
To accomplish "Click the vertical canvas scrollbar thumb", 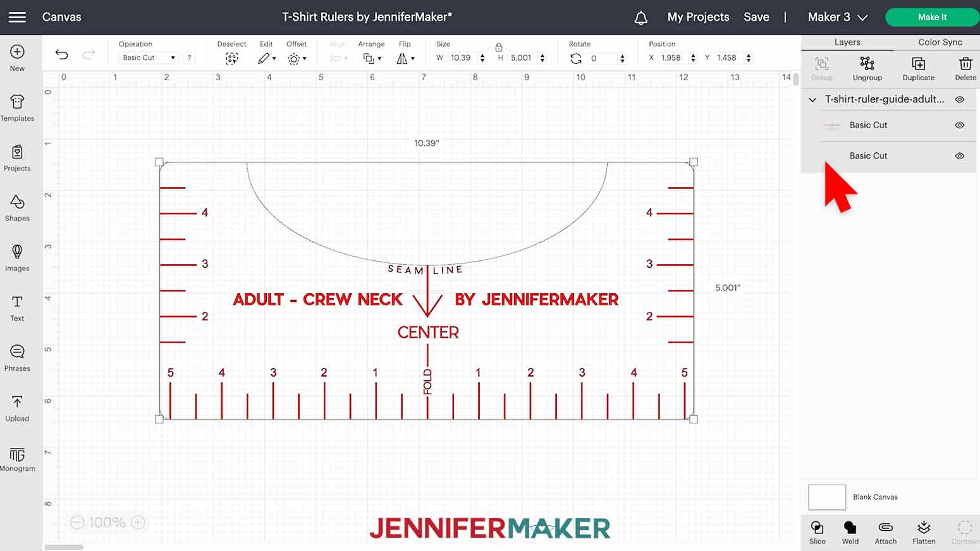I will [x=795, y=78].
